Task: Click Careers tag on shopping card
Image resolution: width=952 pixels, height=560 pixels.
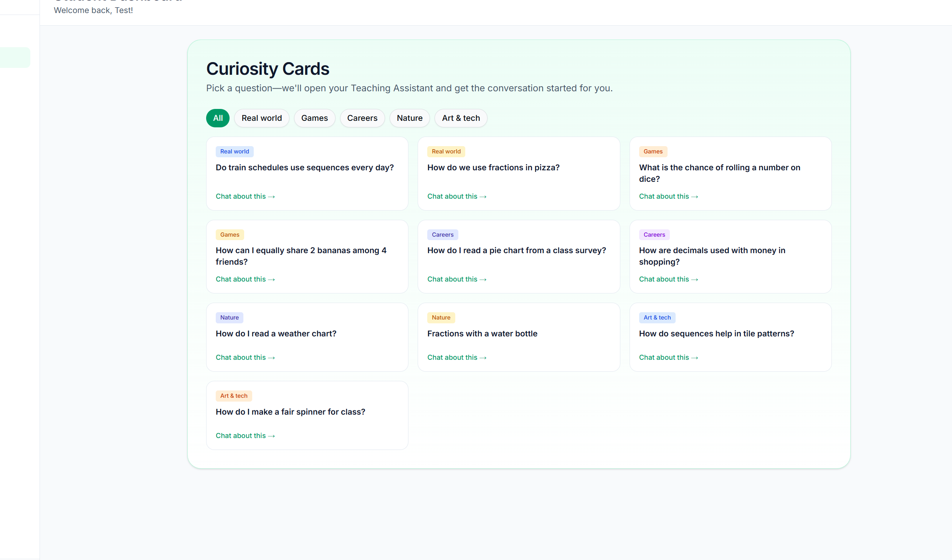Action: coord(654,235)
